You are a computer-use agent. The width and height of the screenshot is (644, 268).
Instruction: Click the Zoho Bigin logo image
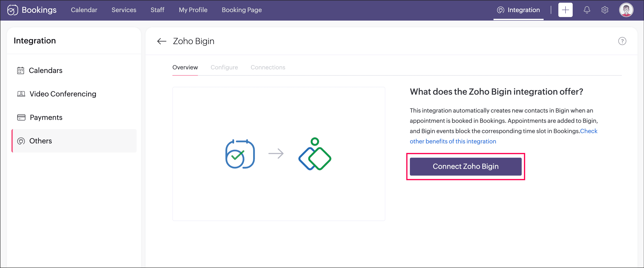coord(314,154)
